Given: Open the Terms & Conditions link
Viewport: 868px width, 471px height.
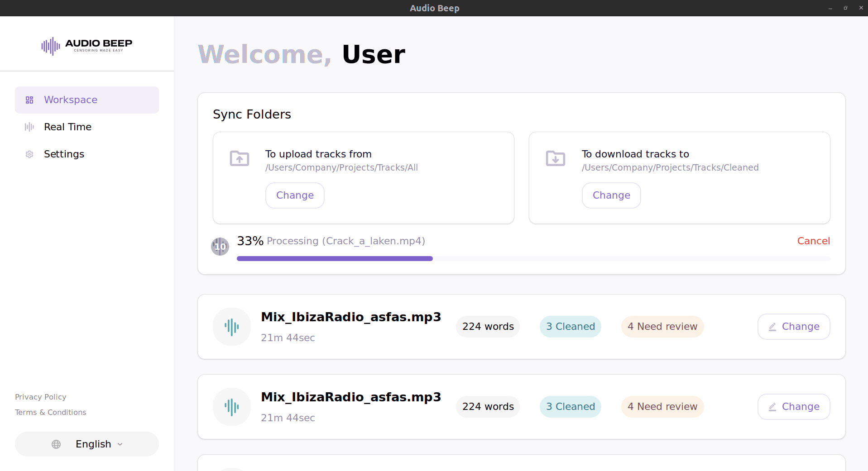Looking at the screenshot, I should click(50, 412).
